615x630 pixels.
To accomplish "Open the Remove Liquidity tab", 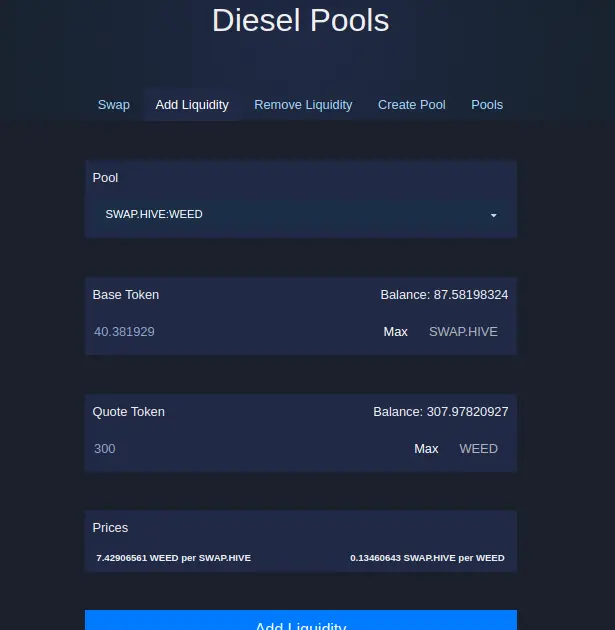I will point(303,105).
